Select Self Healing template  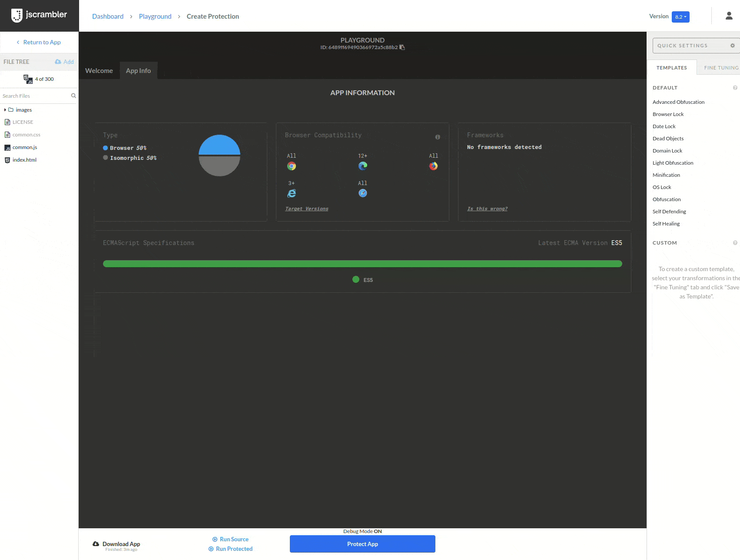pyautogui.click(x=666, y=224)
